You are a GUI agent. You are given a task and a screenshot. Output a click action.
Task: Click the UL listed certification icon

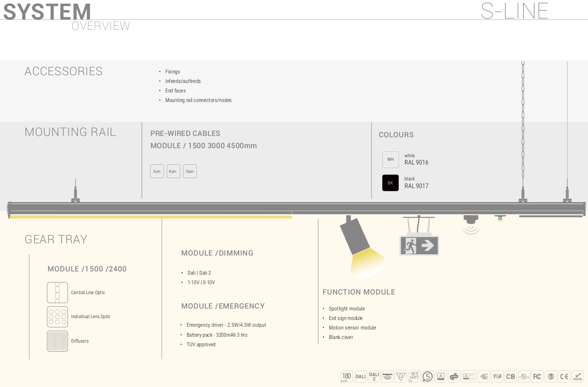(x=524, y=376)
